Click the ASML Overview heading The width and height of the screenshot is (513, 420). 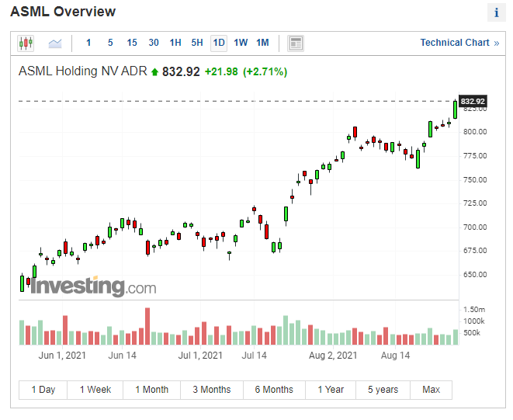pyautogui.click(x=63, y=12)
